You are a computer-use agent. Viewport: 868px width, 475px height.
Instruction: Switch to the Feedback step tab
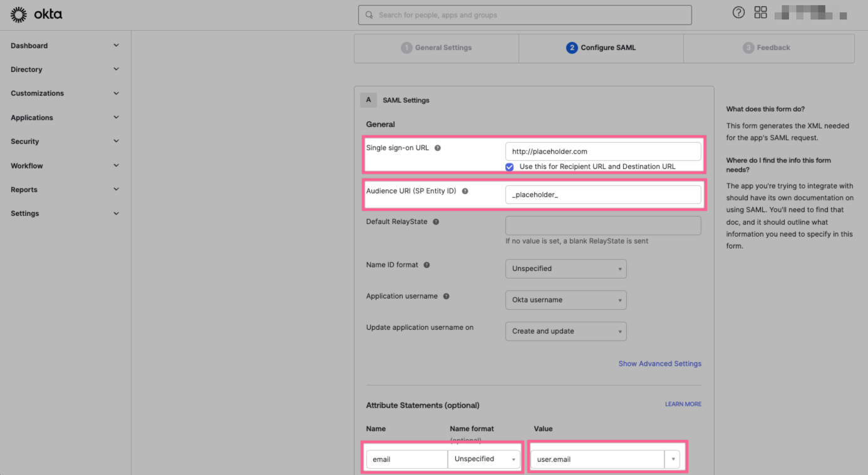[x=768, y=48]
